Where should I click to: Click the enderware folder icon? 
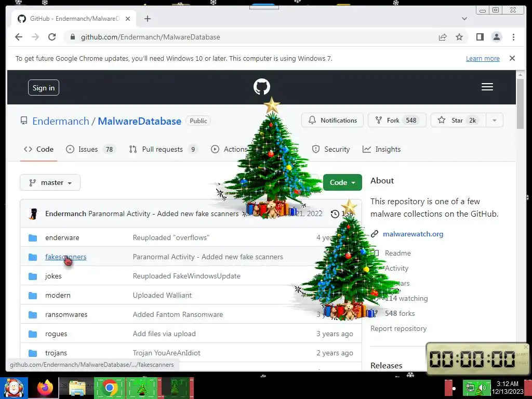(x=33, y=237)
